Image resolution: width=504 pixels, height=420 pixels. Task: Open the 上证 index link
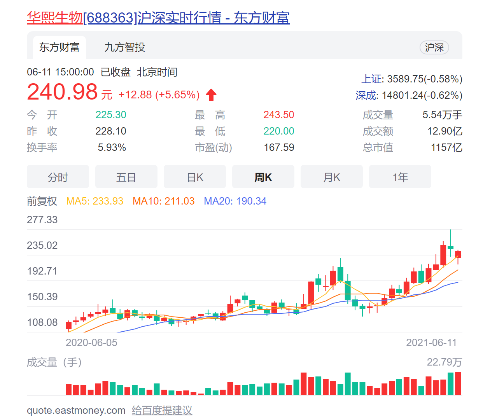click(x=372, y=79)
